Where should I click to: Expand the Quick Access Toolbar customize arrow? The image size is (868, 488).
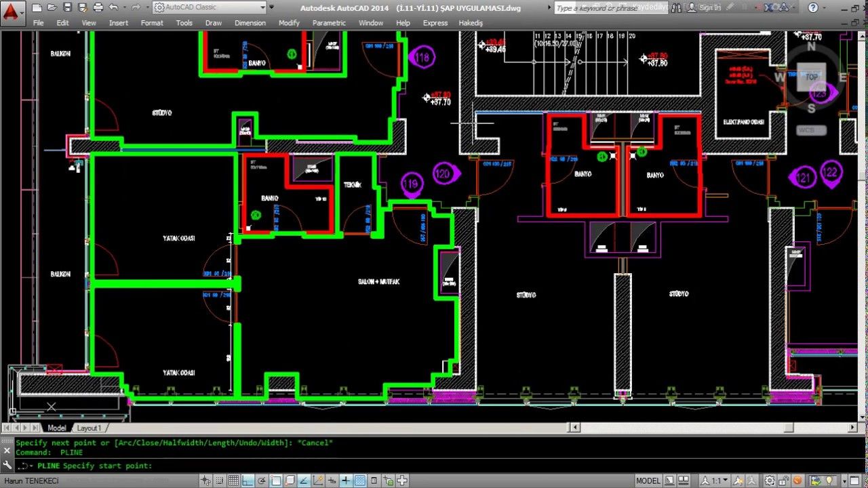tap(272, 7)
